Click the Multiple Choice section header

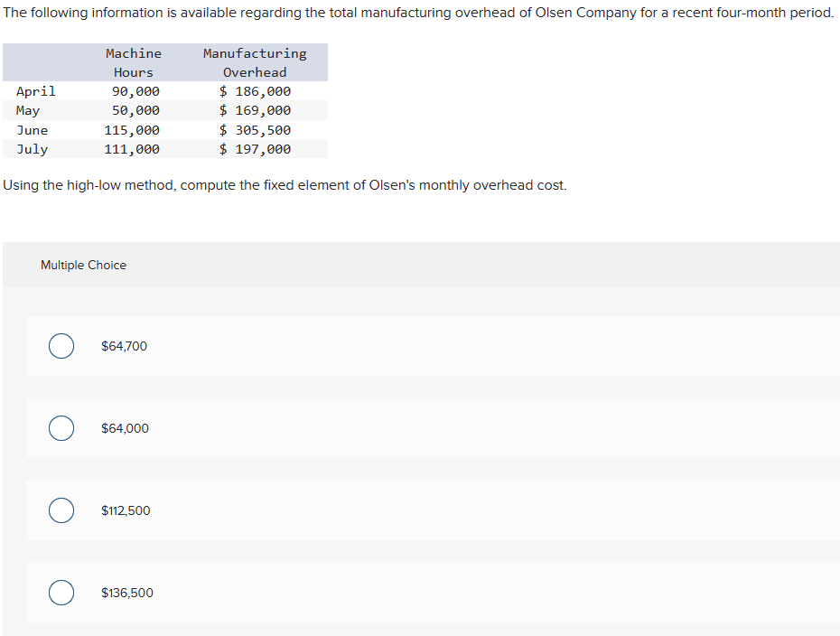[83, 265]
